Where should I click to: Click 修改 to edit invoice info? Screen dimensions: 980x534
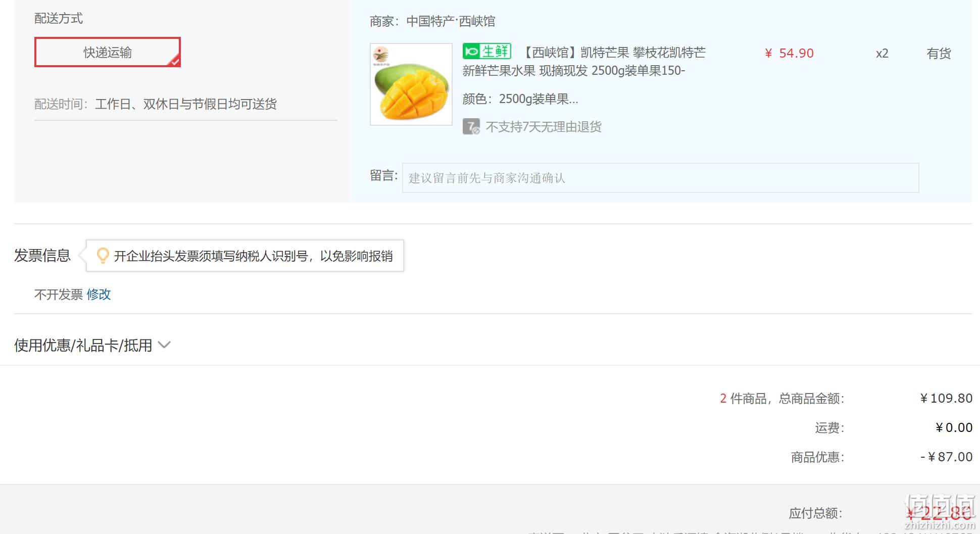pyautogui.click(x=99, y=295)
